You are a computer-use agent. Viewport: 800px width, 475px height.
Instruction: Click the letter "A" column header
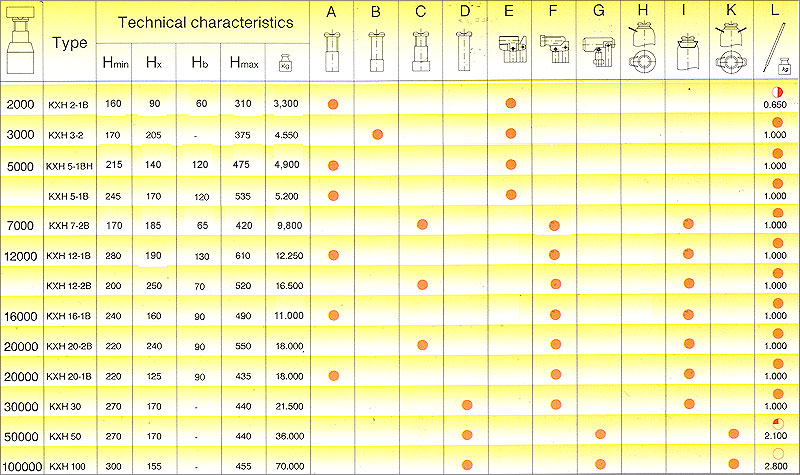[331, 11]
